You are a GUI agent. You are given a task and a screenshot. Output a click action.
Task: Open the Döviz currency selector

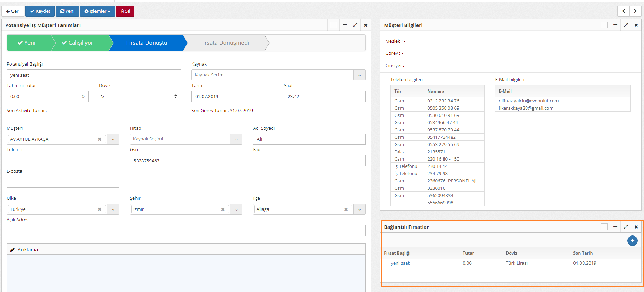pos(140,96)
